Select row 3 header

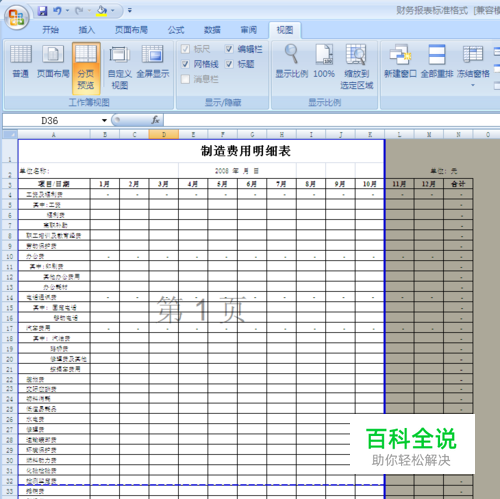click(x=10, y=184)
